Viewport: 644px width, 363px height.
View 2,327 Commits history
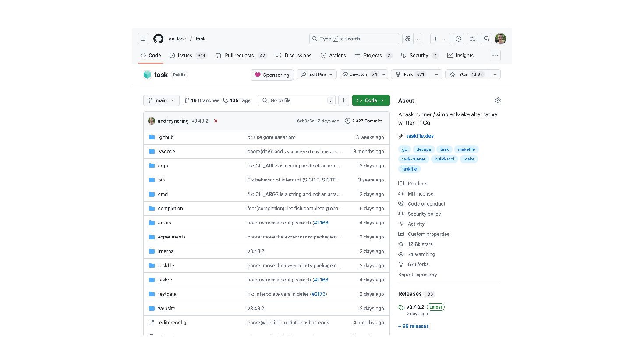pyautogui.click(x=364, y=121)
